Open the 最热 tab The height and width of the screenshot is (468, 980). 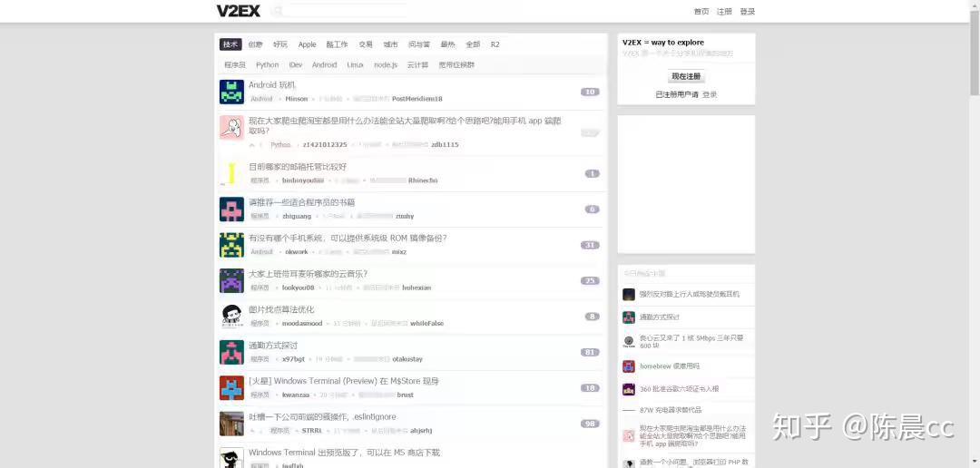pos(447,44)
